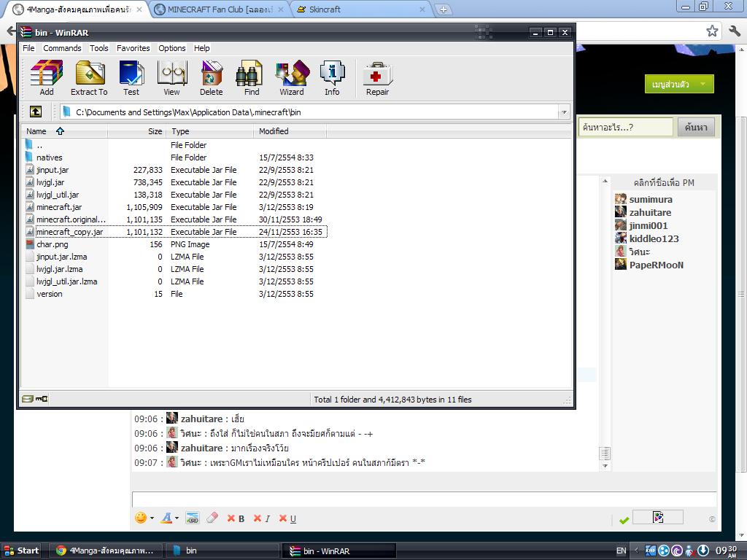This screenshot has height=560, width=747.
Task: Sort by the Name column header
Action: (64, 131)
